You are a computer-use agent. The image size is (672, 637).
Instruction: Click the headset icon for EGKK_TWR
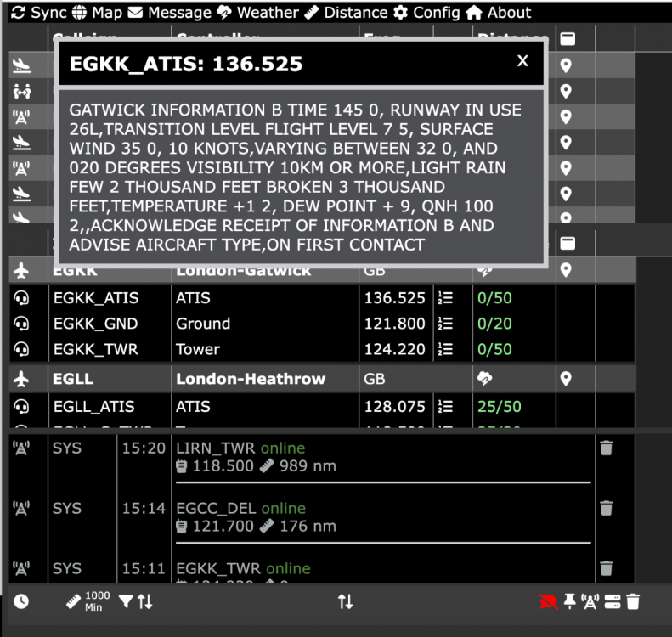pos(23,349)
